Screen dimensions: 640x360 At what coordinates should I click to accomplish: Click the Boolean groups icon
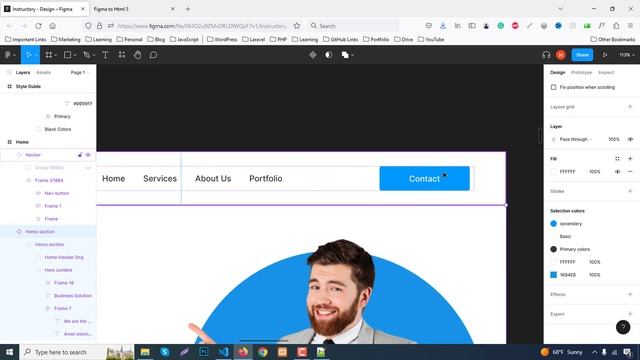[345, 55]
